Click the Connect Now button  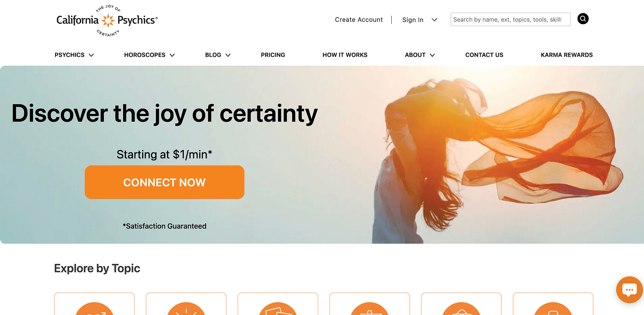pos(165,182)
